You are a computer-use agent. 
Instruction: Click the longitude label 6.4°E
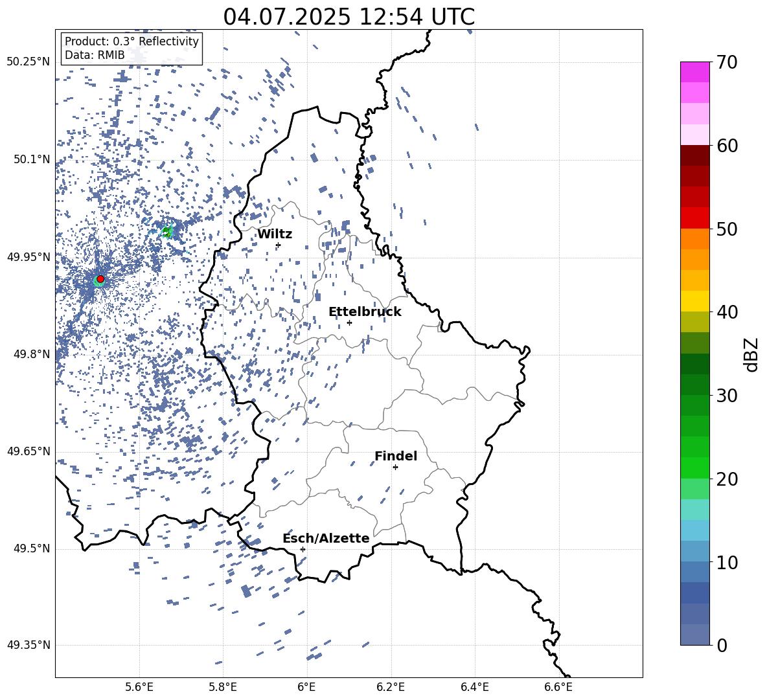[474, 687]
